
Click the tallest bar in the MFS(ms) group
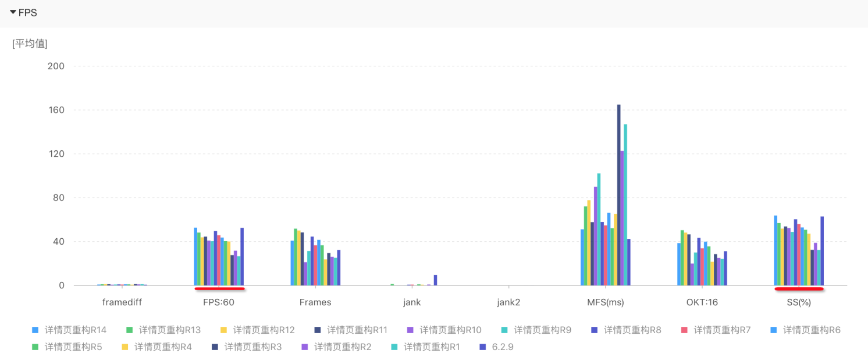(x=619, y=195)
